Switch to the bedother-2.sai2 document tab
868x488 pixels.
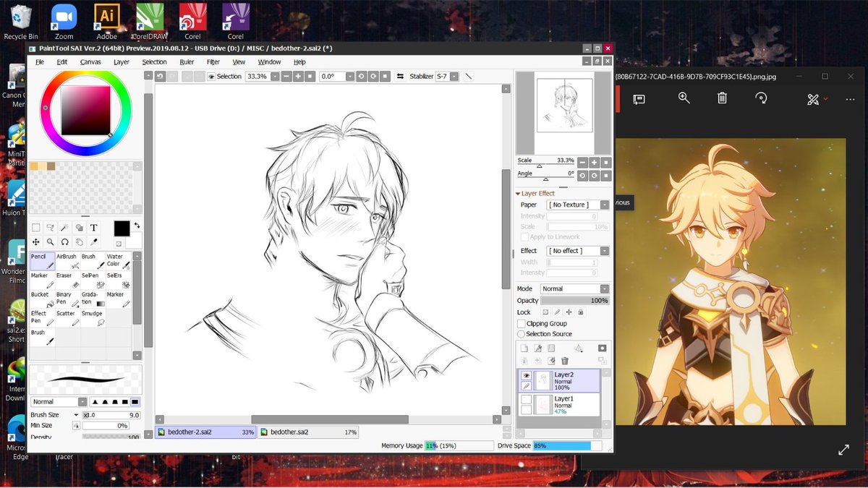tap(205, 432)
